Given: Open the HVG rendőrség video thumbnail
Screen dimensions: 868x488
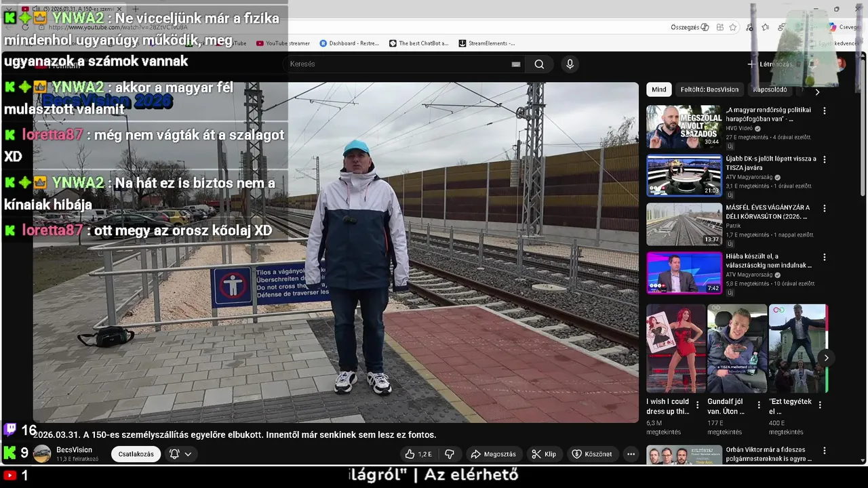Looking at the screenshot, I should (684, 126).
